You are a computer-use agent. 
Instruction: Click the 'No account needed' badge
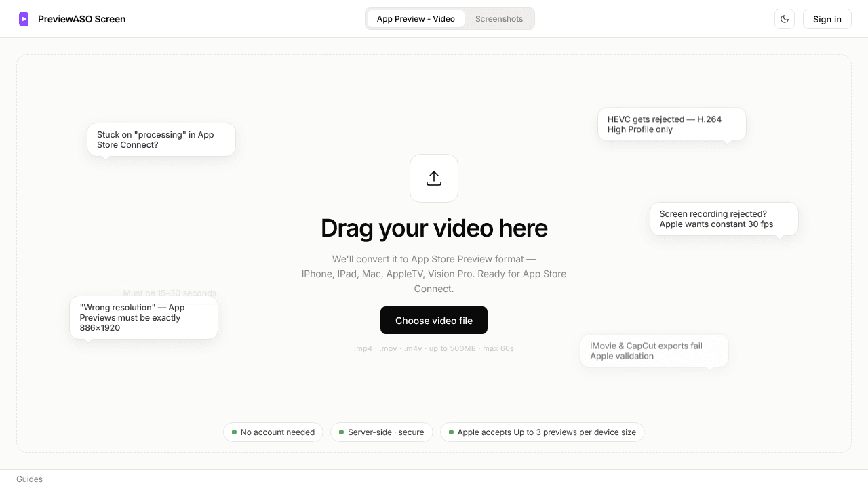pos(273,432)
